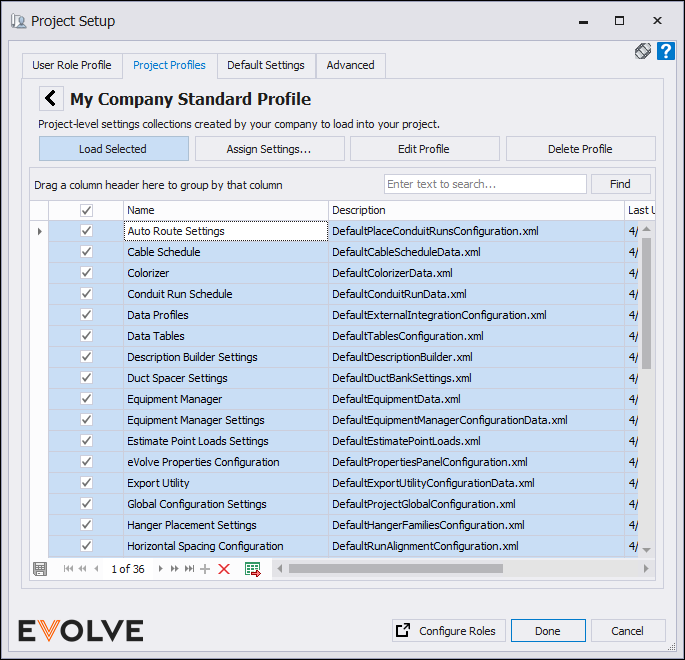Click row indicator arrow for Auto Route Settings

tap(39, 231)
